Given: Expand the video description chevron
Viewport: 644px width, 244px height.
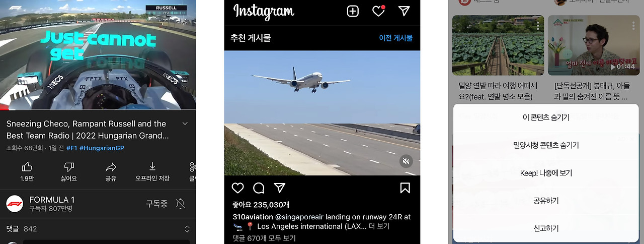Looking at the screenshot, I should pos(185,124).
